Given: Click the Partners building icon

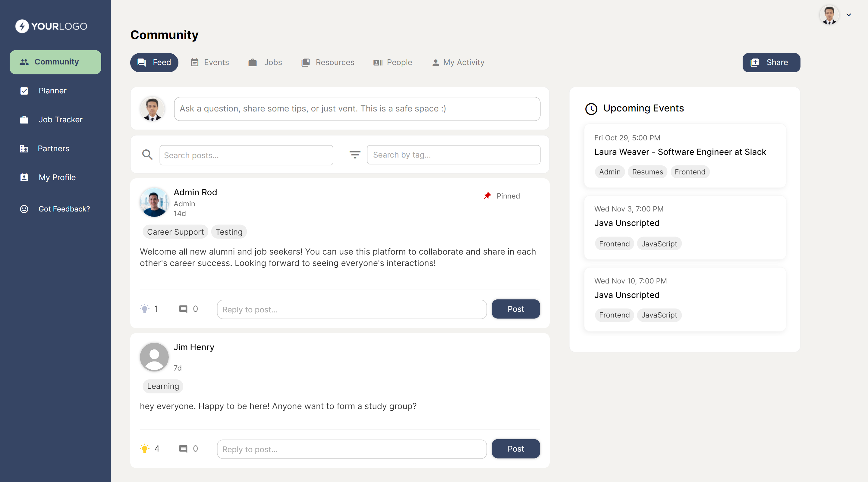Looking at the screenshot, I should click(x=24, y=149).
